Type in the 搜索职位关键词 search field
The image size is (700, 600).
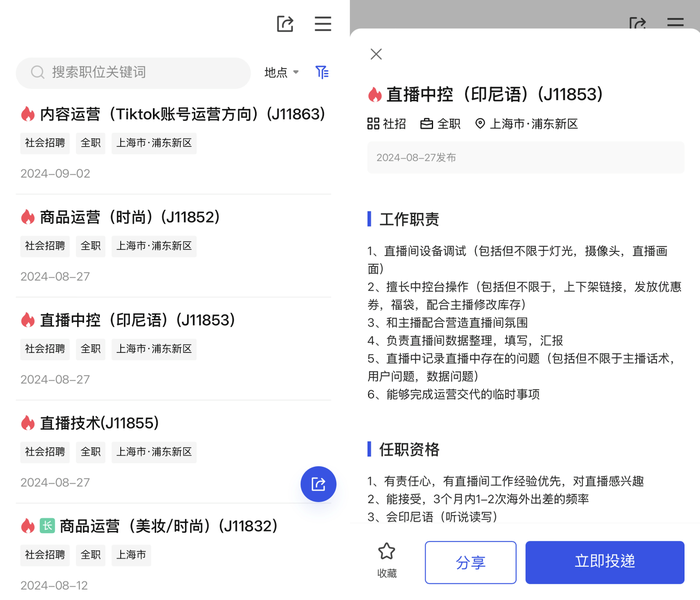click(x=140, y=72)
